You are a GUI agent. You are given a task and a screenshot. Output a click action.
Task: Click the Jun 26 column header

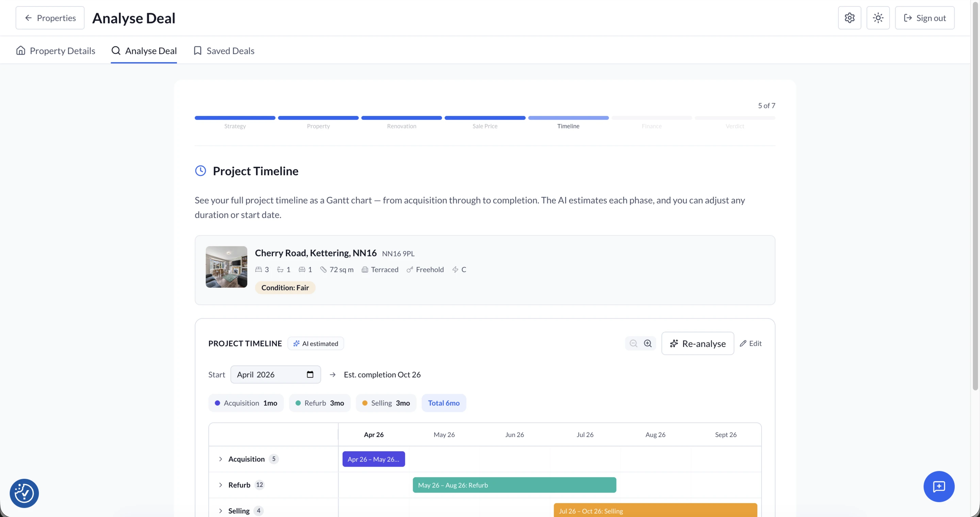coord(514,434)
